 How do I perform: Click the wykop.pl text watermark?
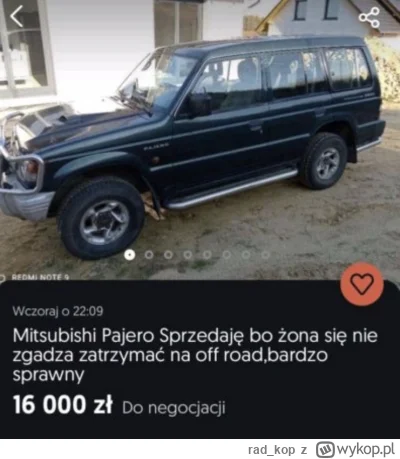[x=366, y=450]
